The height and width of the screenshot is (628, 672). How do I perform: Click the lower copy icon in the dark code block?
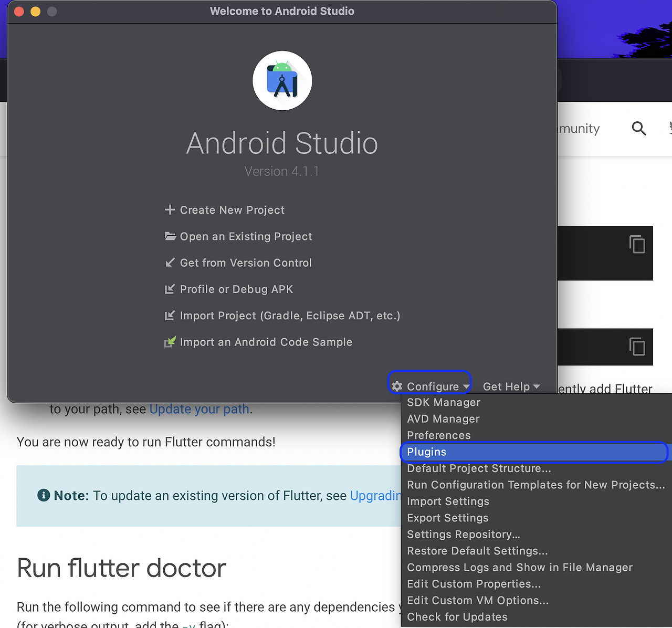[637, 347]
